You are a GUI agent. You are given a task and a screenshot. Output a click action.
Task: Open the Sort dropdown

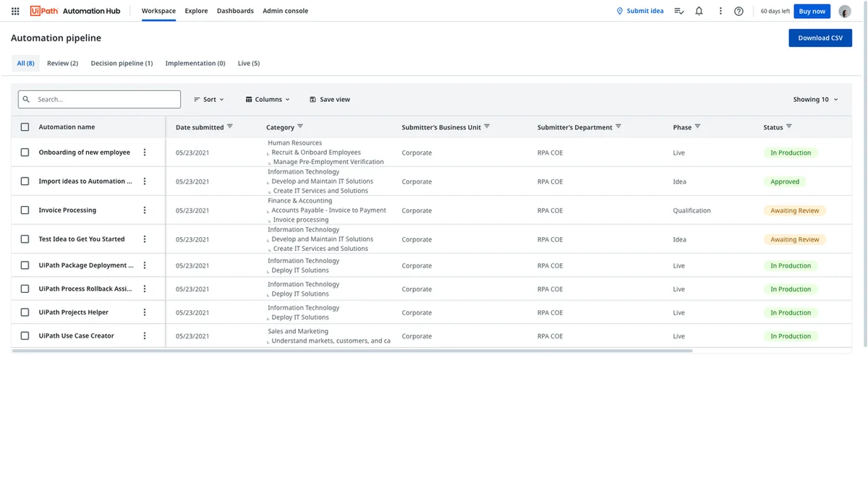tap(209, 99)
